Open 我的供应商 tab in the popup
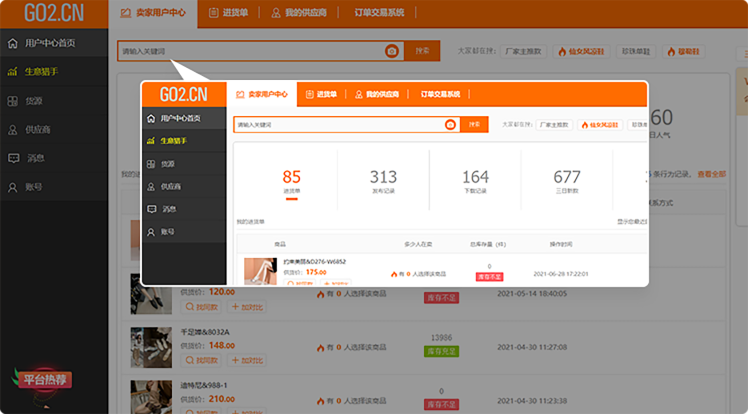748x414 pixels. click(377, 94)
